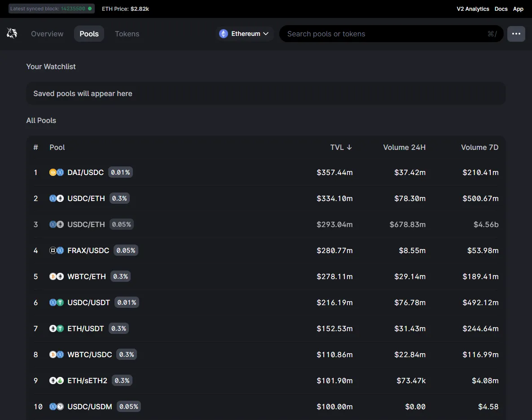
Task: Click the $357.44m TVL value
Action: tap(334, 172)
